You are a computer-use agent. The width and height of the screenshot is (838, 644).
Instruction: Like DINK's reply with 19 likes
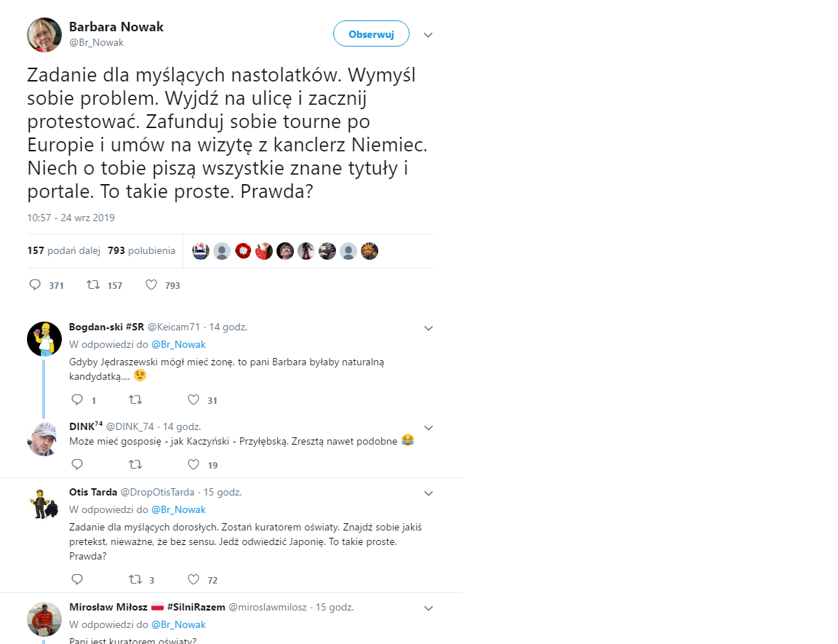coord(193,464)
